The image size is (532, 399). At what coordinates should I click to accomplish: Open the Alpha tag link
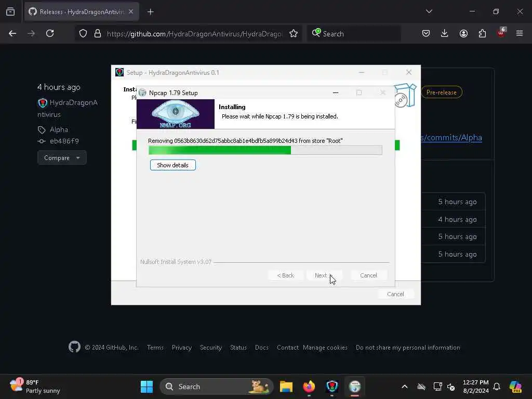pyautogui.click(x=59, y=129)
